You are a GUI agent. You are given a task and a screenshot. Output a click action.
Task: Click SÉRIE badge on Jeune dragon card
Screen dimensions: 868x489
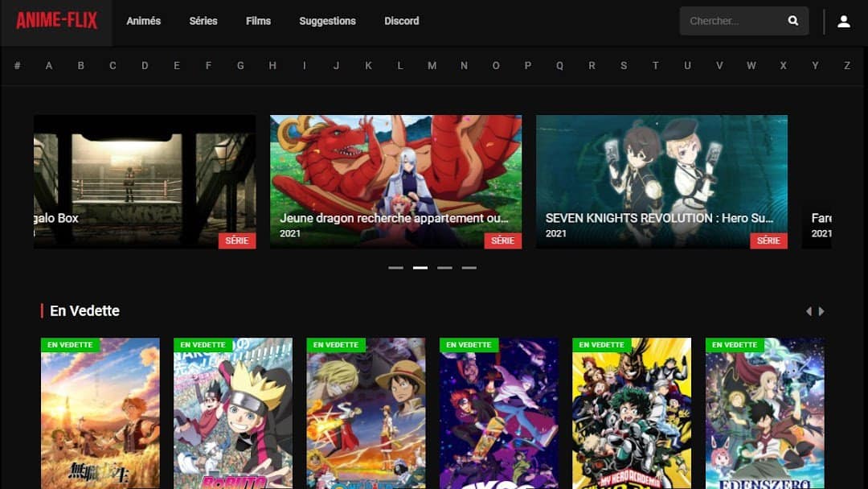tap(502, 240)
